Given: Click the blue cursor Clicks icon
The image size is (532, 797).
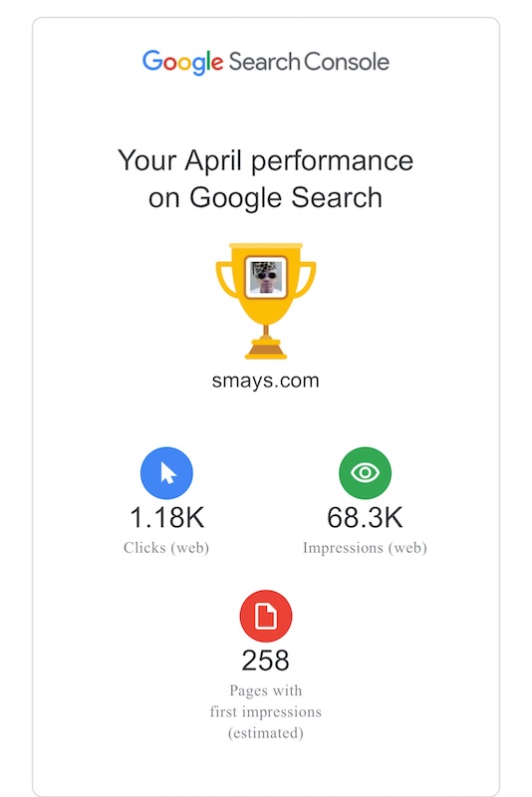Looking at the screenshot, I should (x=166, y=472).
